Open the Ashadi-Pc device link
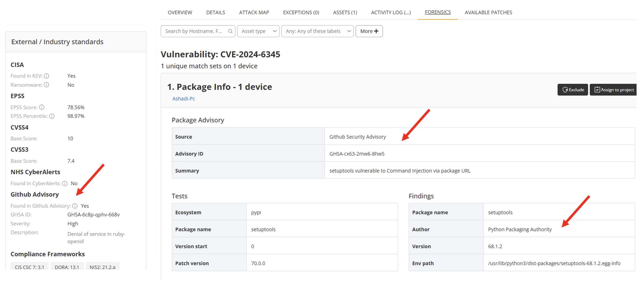Image resolution: width=644 pixels, height=283 pixels. pos(183,99)
